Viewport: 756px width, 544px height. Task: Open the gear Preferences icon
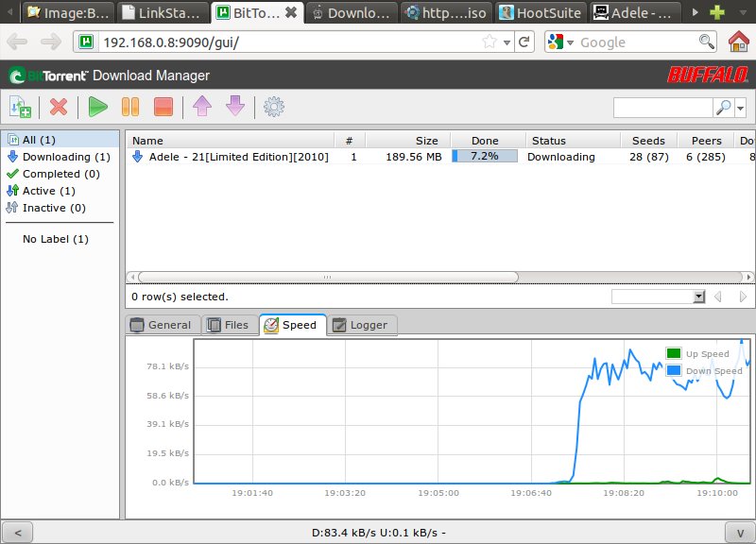click(274, 107)
